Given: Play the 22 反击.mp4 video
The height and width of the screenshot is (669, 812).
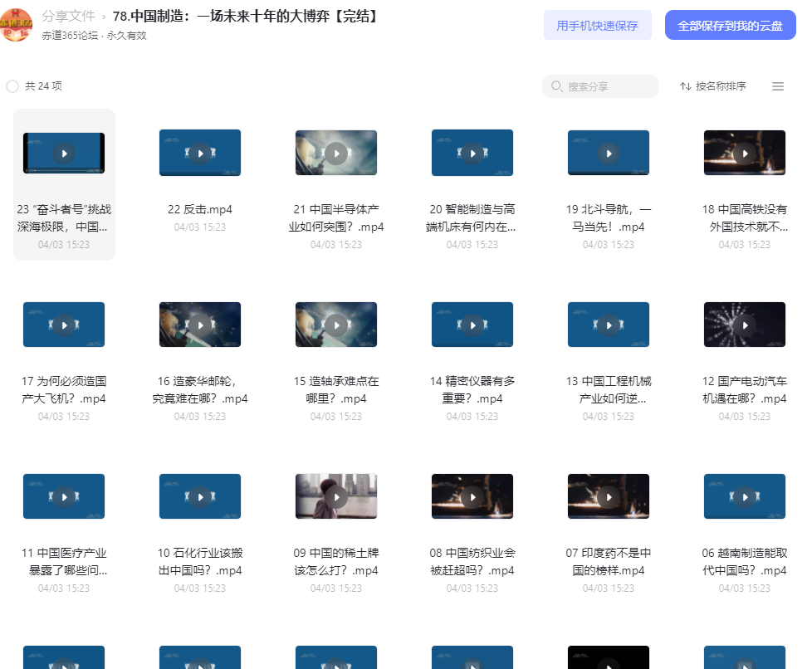Looking at the screenshot, I should [200, 154].
